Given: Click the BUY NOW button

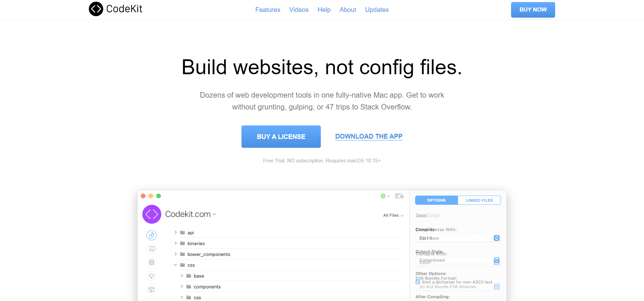Looking at the screenshot, I should coord(533,10).
